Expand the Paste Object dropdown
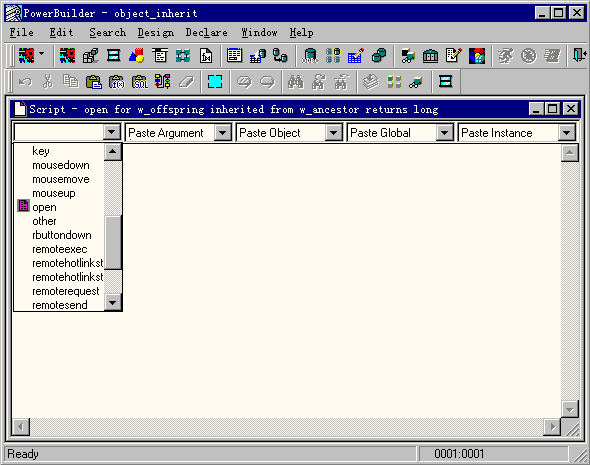Image resolution: width=590 pixels, height=465 pixels. coord(333,133)
